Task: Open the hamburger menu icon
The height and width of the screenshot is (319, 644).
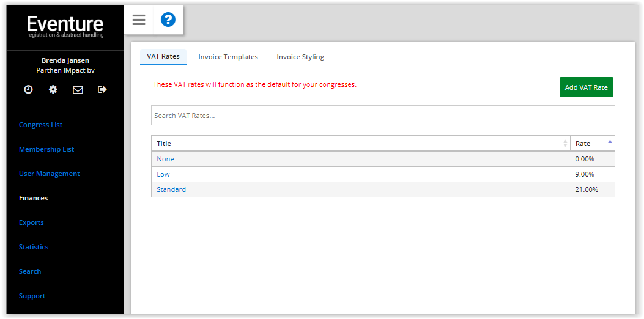Action: [139, 20]
